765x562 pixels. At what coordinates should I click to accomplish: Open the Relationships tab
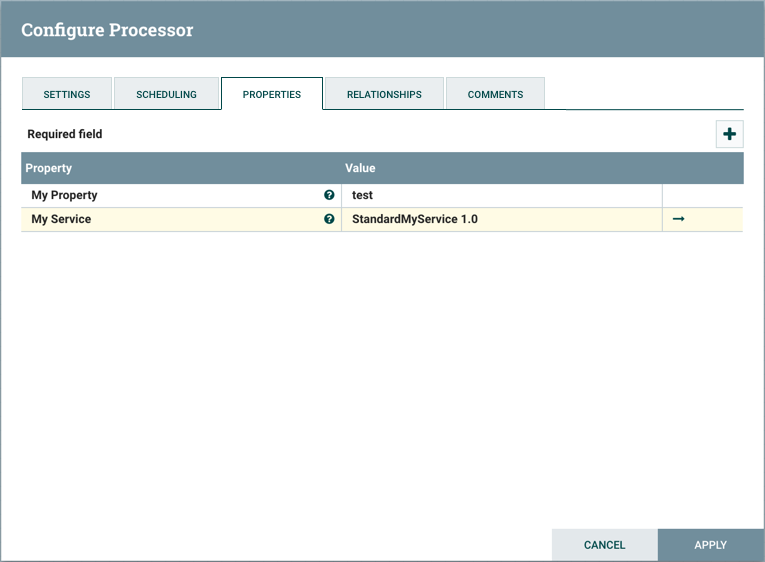pyautogui.click(x=384, y=94)
